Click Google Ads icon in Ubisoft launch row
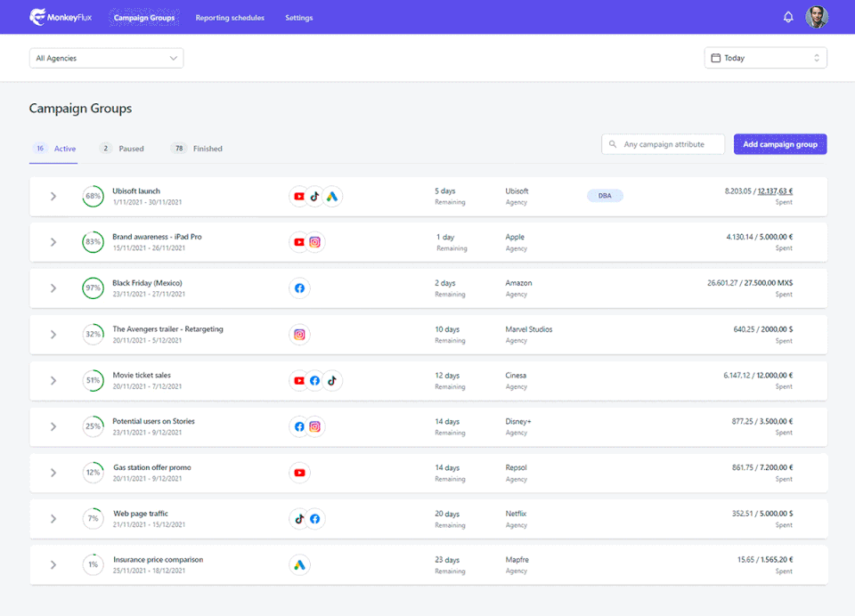Screen dimensions: 855x616 [x=331, y=196]
